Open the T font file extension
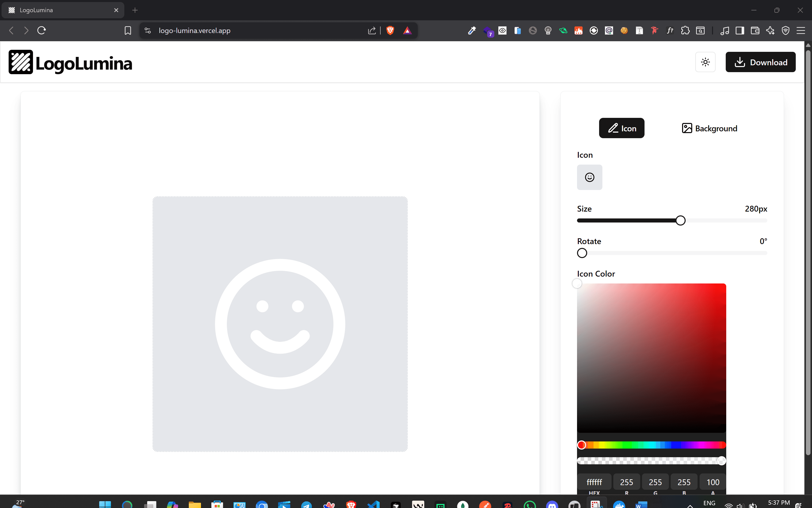Screen dimensions: 812x508 (x=639, y=30)
